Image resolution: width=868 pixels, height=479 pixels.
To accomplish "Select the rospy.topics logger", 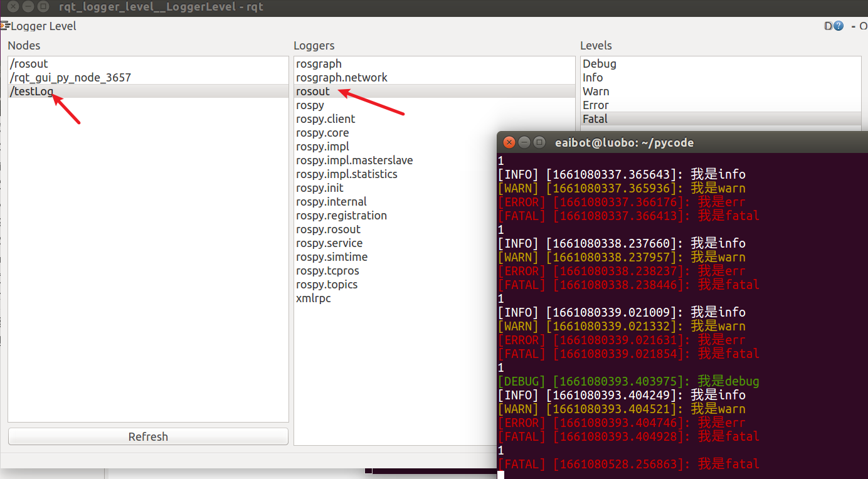I will coord(395,285).
